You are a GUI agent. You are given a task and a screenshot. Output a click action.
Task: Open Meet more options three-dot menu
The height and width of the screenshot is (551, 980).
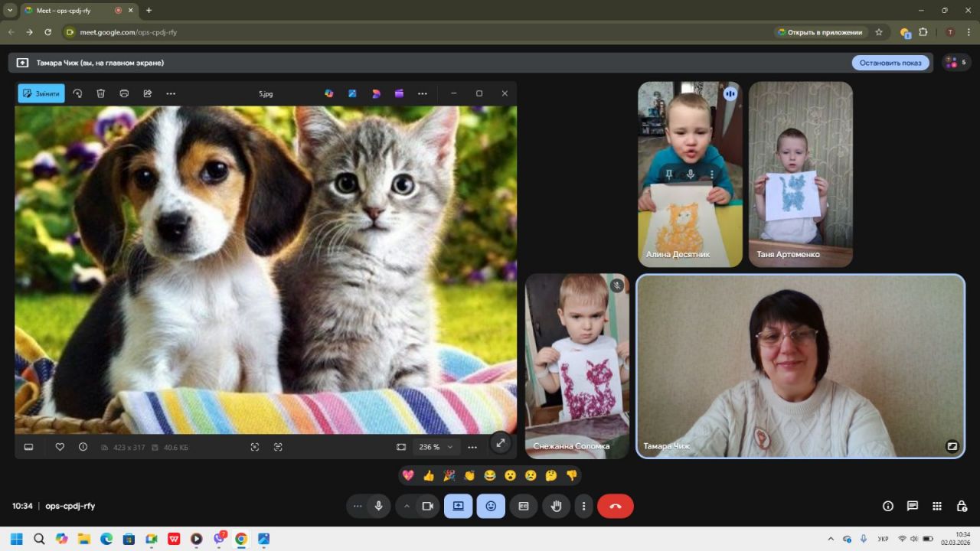pos(584,506)
